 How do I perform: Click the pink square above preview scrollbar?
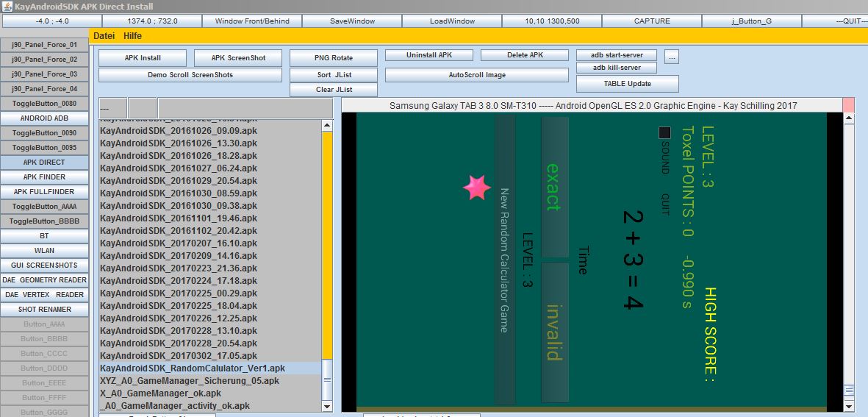[848, 105]
